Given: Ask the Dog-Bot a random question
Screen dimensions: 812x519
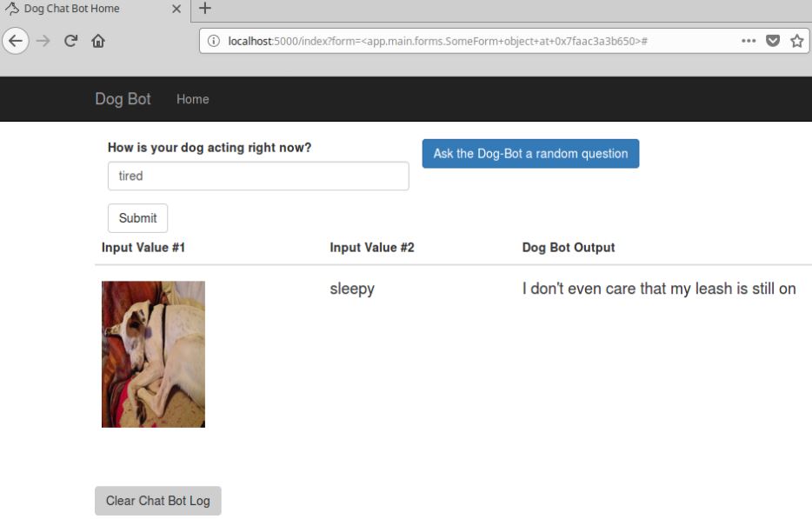Looking at the screenshot, I should pyautogui.click(x=530, y=154).
